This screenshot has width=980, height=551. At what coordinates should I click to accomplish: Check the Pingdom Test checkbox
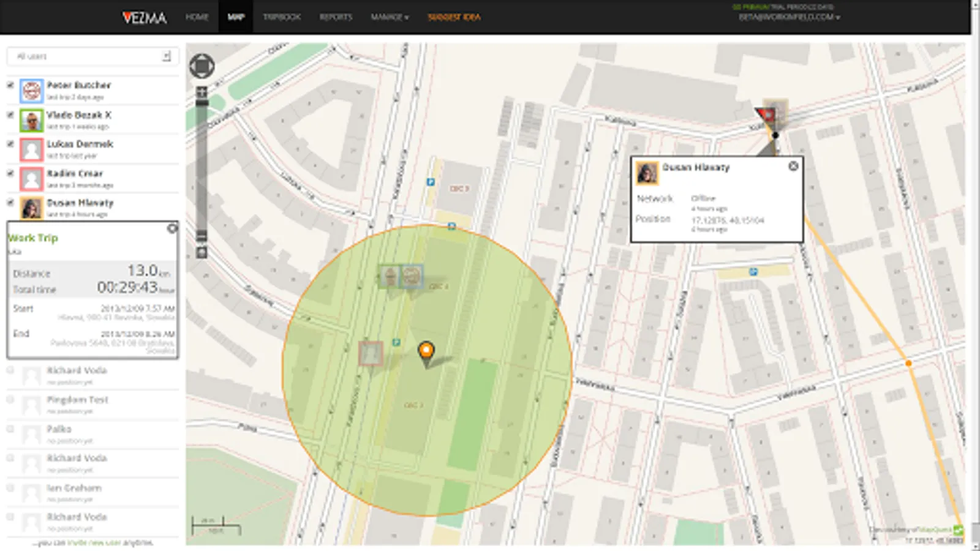(x=10, y=399)
